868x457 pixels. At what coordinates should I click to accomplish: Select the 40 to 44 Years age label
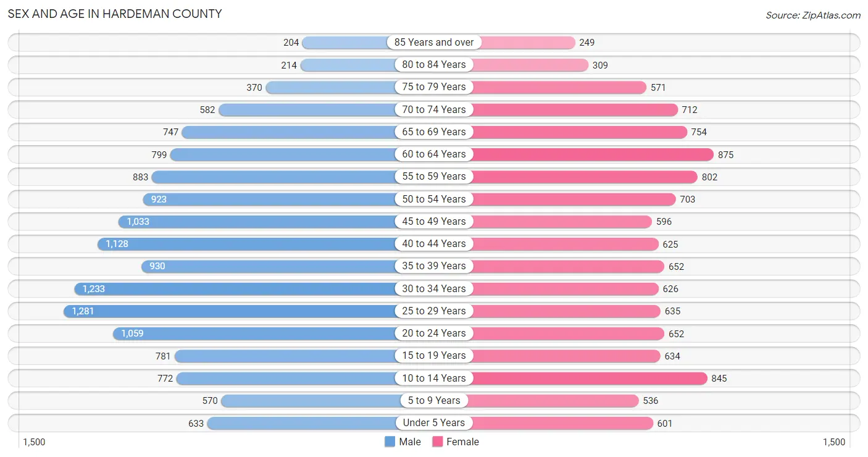(x=434, y=243)
